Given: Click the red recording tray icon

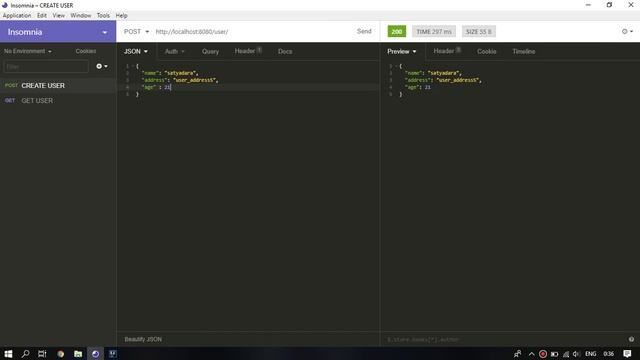Looking at the screenshot, I should pyautogui.click(x=543, y=354).
